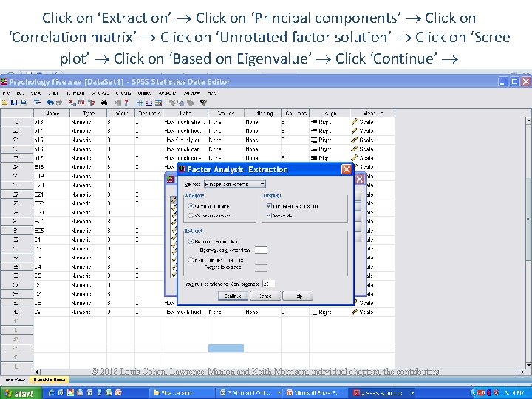Image resolution: width=532 pixels, height=399 pixels.
Task: Click the horizontal scrollbar left arrow
Action: coord(37,372)
